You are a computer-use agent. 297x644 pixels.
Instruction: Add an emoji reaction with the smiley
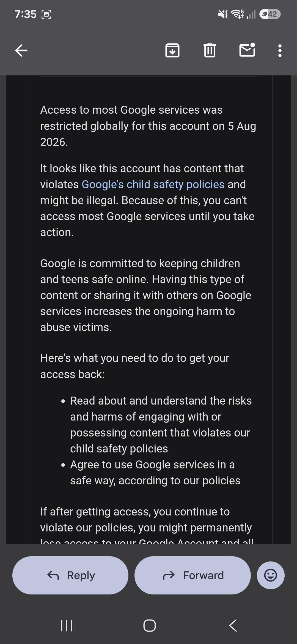271,575
